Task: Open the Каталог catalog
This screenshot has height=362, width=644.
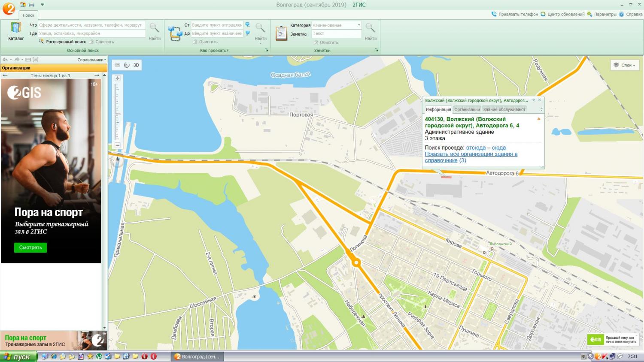Action: (x=16, y=31)
